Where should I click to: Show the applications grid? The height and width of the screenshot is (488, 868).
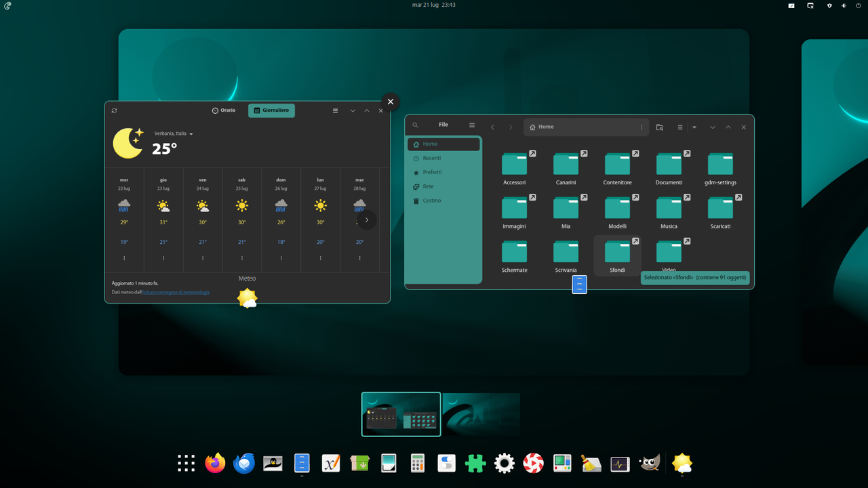click(x=186, y=464)
